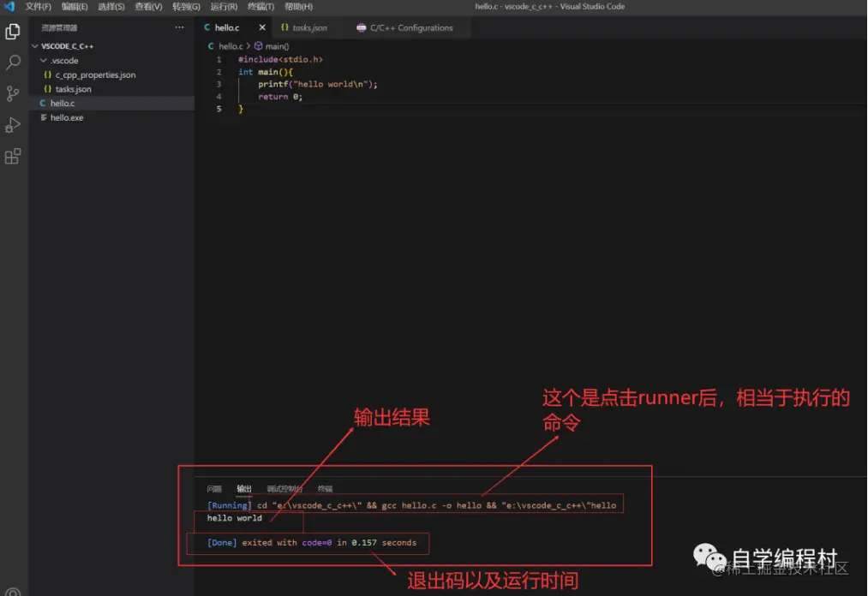Image resolution: width=868 pixels, height=596 pixels.
Task: Open the 查看(V) menu
Action: tap(148, 7)
